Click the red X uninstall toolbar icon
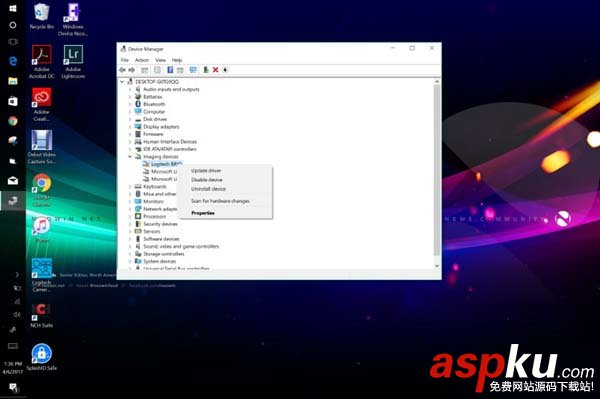This screenshot has height=399, width=600. [215, 70]
